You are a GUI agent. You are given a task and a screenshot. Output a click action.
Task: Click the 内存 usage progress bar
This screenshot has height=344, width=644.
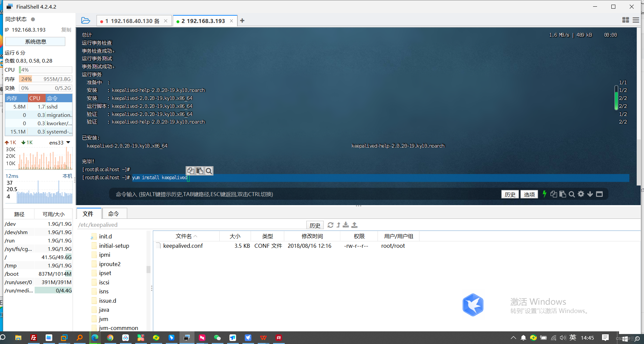(x=46, y=79)
